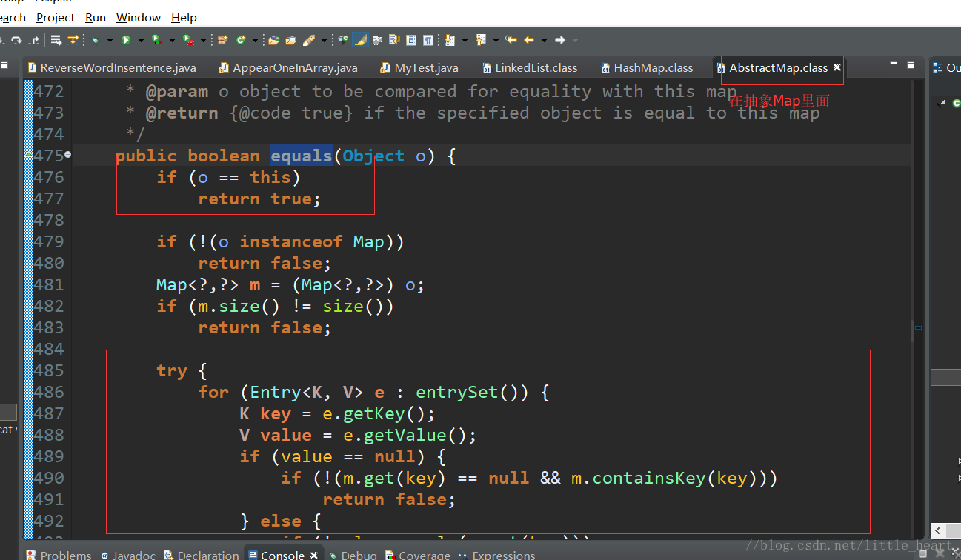Image resolution: width=961 pixels, height=560 pixels.
Task: Click the External Tools run icon
Action: [x=187, y=39]
